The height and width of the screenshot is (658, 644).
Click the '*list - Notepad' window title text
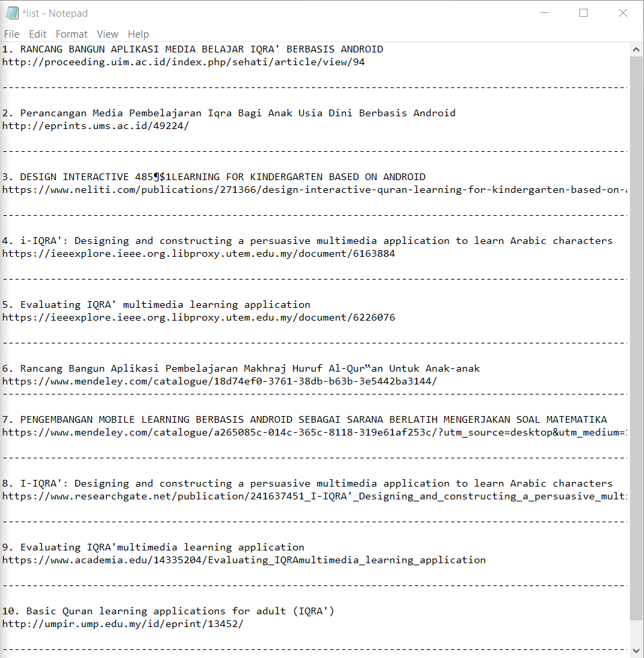(55, 13)
